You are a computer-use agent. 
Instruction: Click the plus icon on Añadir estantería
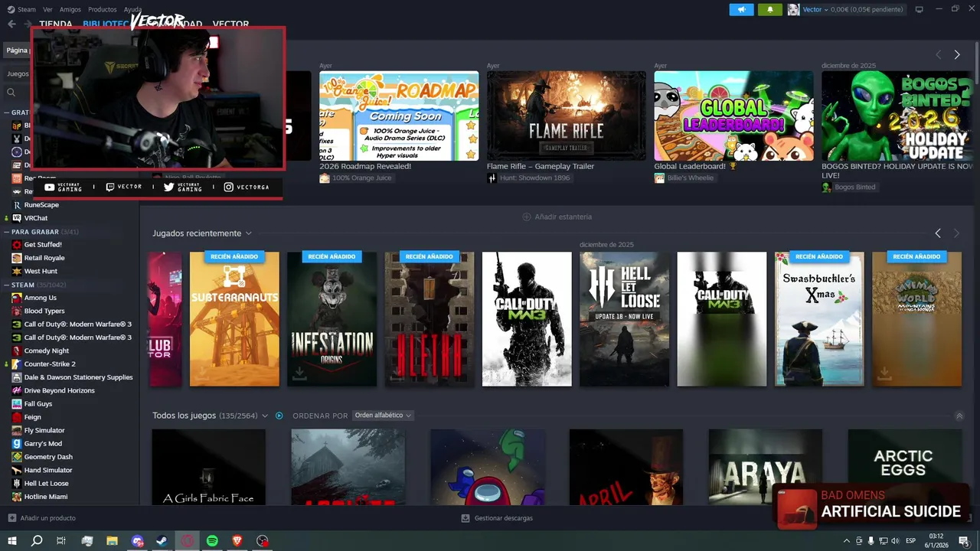point(526,217)
